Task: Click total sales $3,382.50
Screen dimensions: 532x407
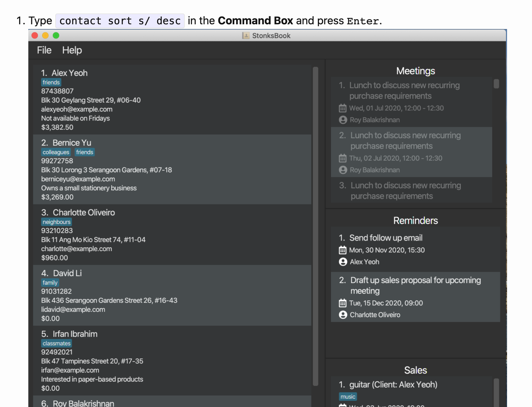Action: [x=57, y=128]
